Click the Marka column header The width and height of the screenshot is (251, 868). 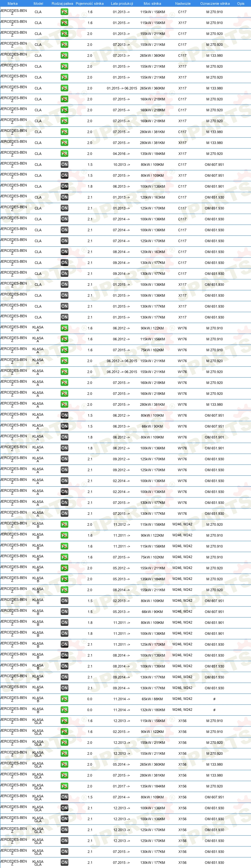(x=13, y=4)
